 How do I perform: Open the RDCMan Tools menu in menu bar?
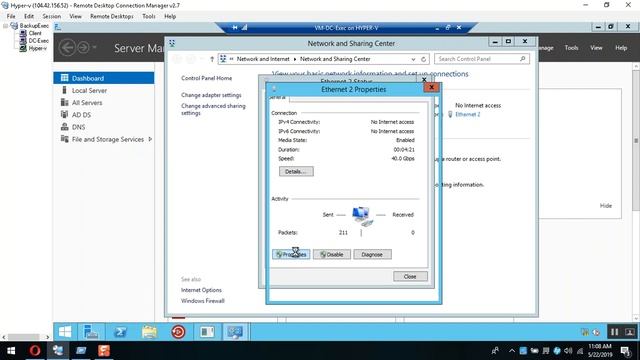[x=149, y=16]
